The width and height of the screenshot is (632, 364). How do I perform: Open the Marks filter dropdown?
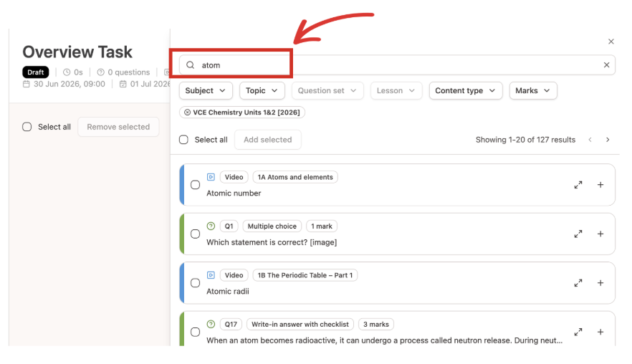click(533, 91)
